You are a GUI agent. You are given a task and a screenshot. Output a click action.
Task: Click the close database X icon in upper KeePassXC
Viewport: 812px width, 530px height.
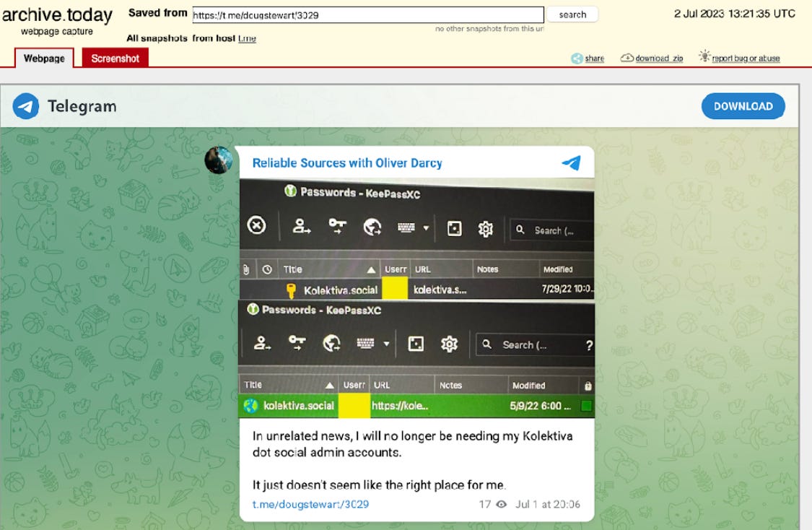click(256, 225)
